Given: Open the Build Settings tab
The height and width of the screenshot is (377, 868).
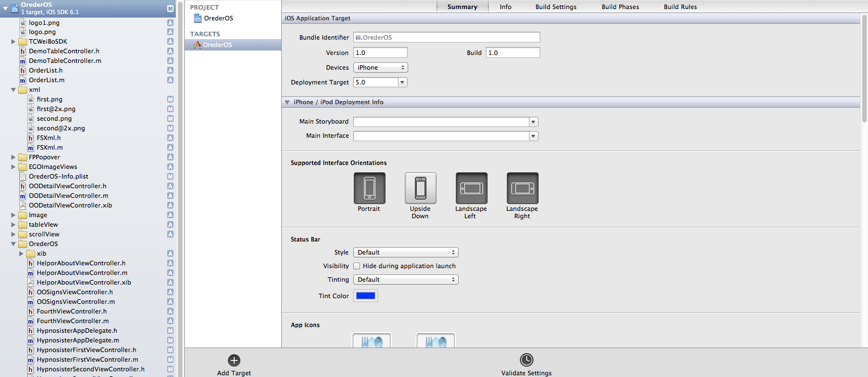Looking at the screenshot, I should tap(556, 7).
